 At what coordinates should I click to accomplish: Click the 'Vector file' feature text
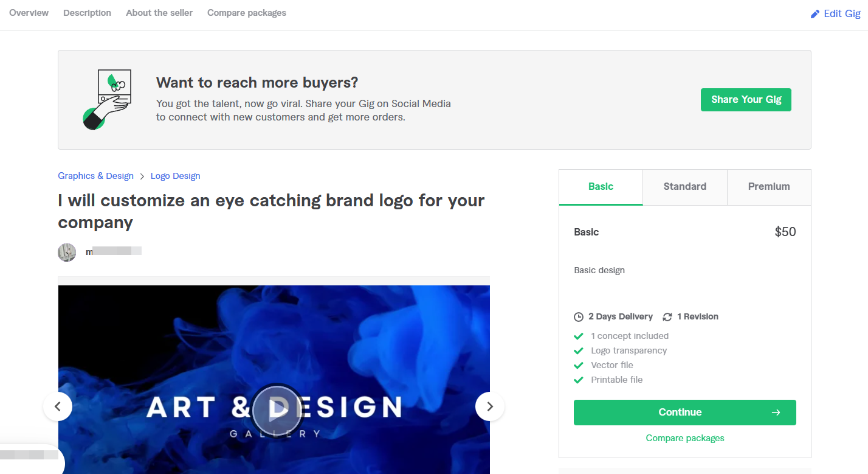pos(612,365)
